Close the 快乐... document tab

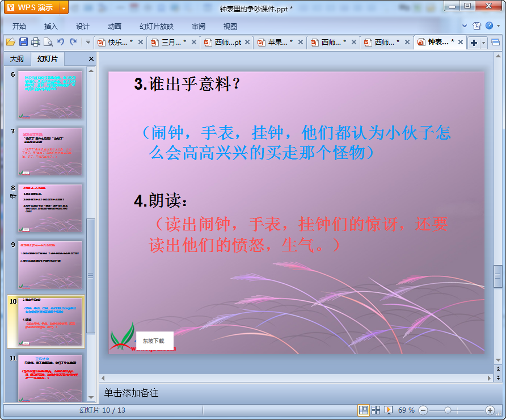click(141, 42)
